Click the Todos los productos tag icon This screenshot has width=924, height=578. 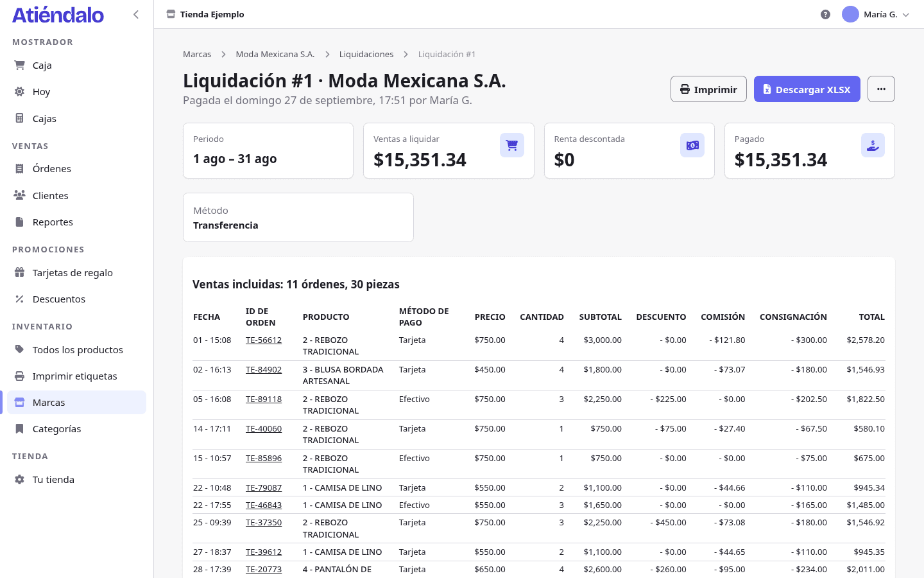(20, 349)
